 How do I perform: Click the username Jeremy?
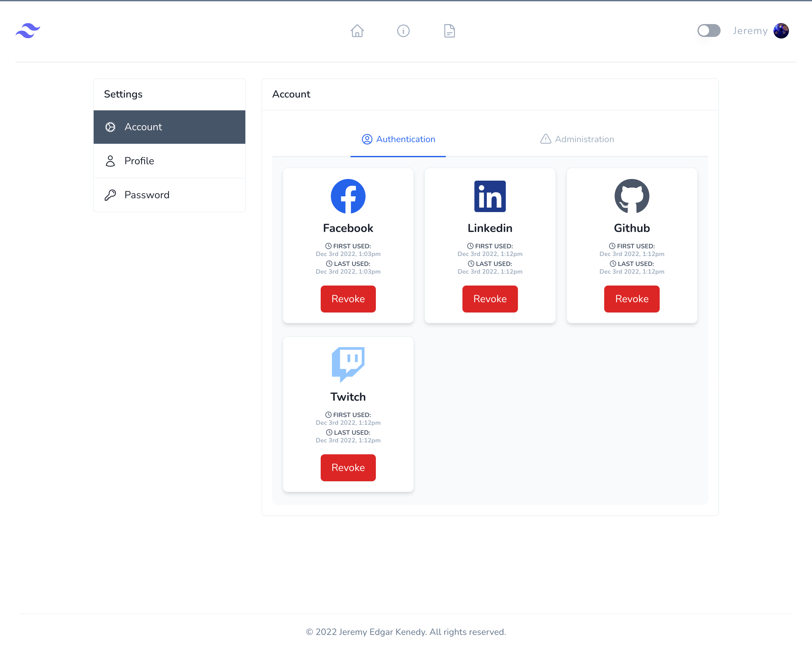750,31
